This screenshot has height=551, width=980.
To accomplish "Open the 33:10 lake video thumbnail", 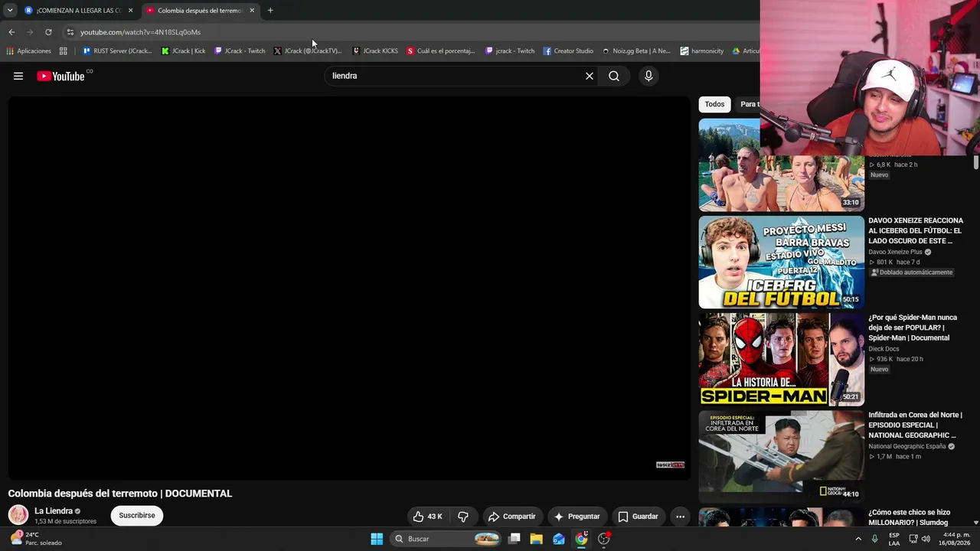I will pos(781,165).
